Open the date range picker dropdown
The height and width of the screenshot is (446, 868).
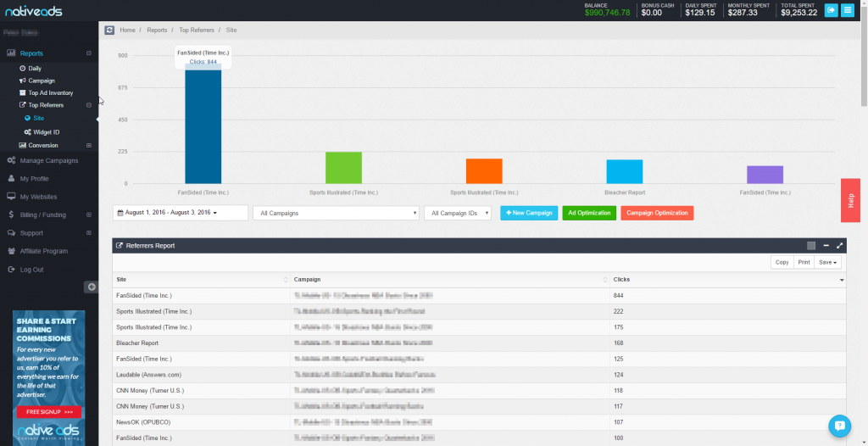[181, 213]
